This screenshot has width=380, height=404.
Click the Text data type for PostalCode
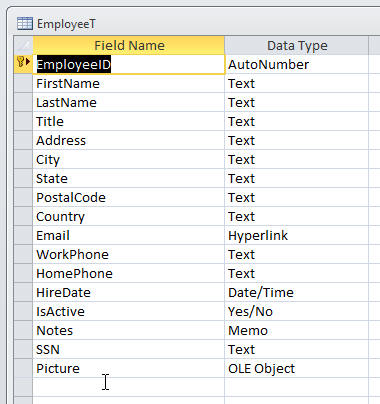(x=297, y=197)
